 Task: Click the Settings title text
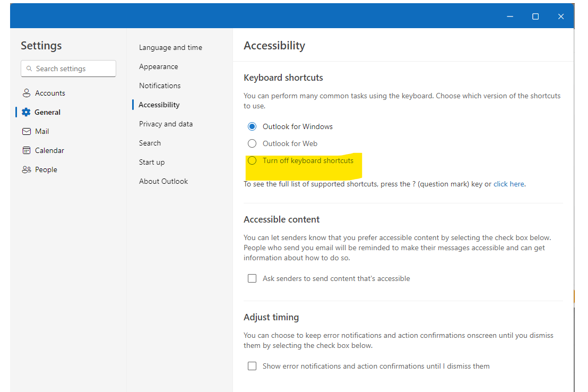pos(41,46)
